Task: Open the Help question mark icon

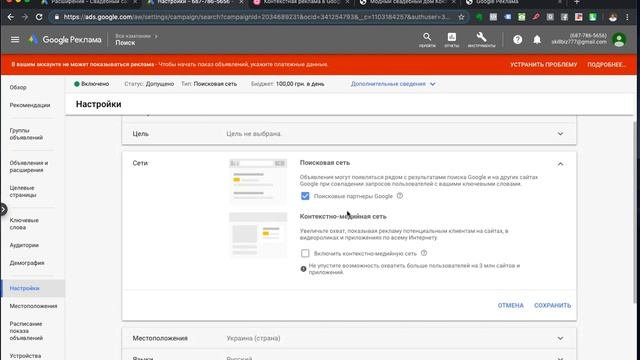Action: click(x=518, y=40)
